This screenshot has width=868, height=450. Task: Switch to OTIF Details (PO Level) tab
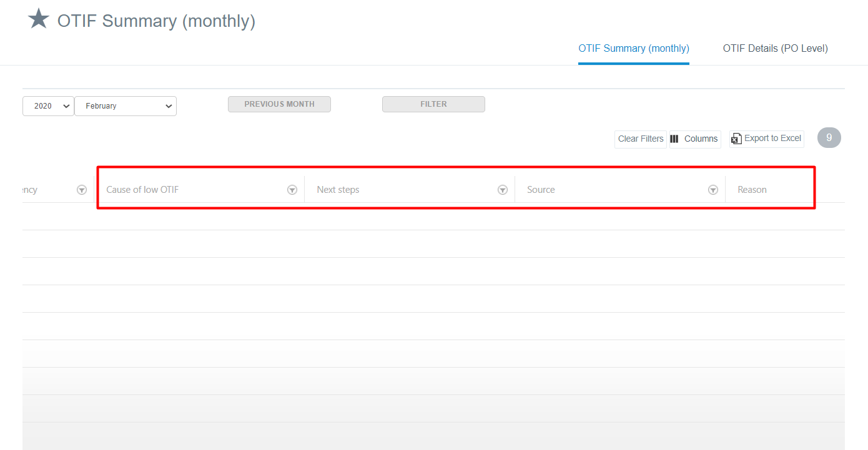(x=775, y=49)
